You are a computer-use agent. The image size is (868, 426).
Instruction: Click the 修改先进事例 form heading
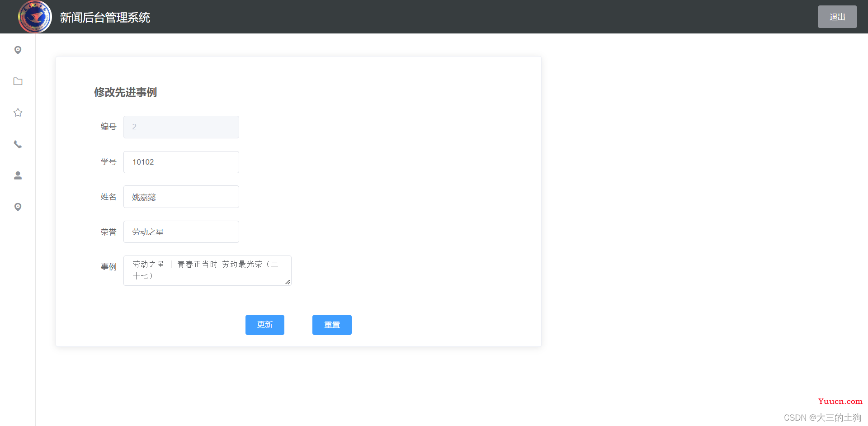click(x=125, y=92)
